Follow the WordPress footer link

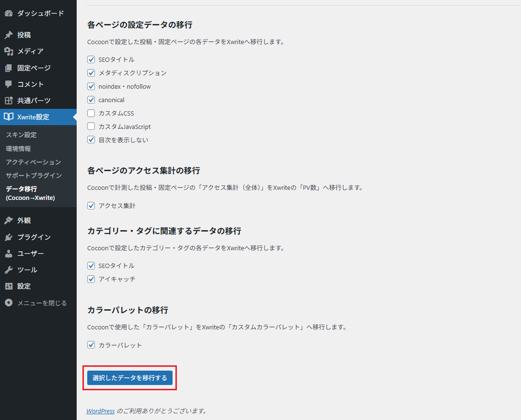click(100, 411)
